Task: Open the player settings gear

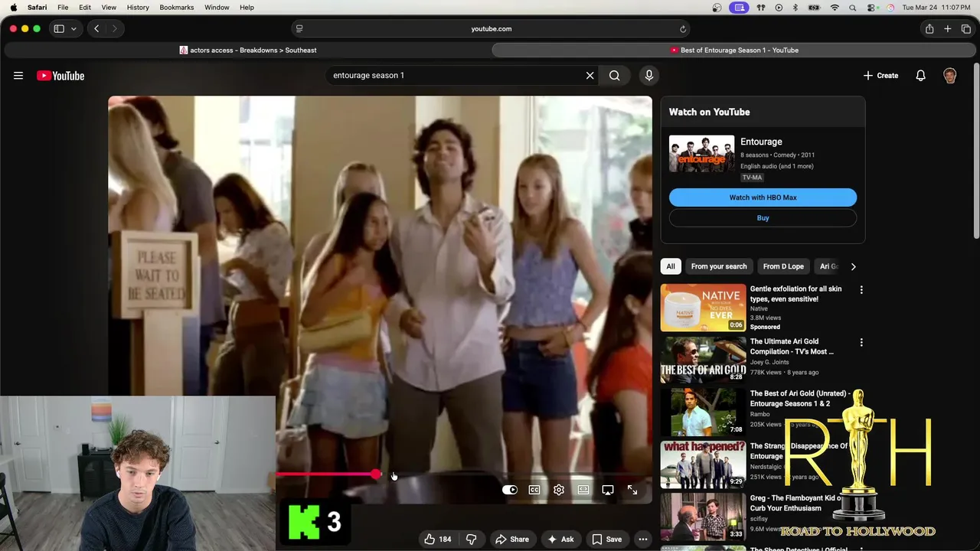Action: (559, 490)
